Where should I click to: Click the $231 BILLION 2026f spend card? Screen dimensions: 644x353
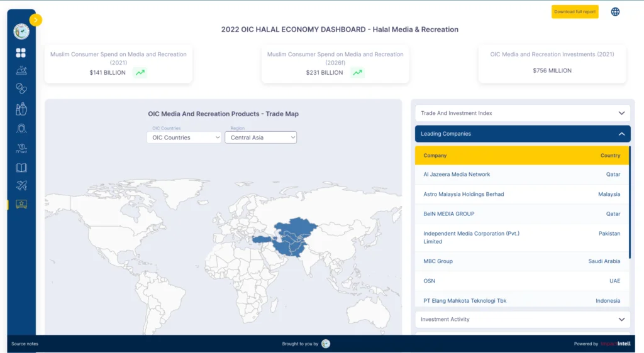tap(335, 64)
